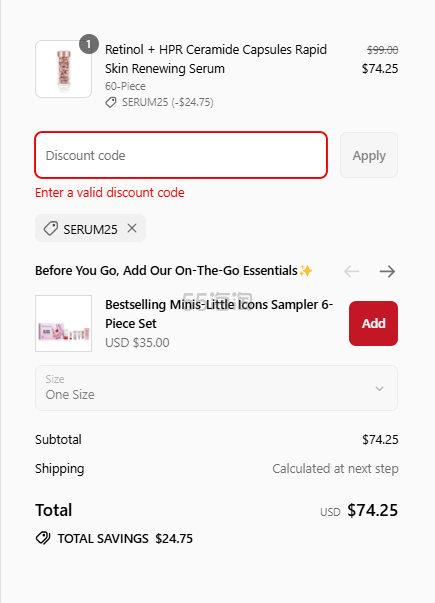Viewport: 435px width, 603px height.
Task: Remove the SERUM25 discount code tag
Action: 132,228
